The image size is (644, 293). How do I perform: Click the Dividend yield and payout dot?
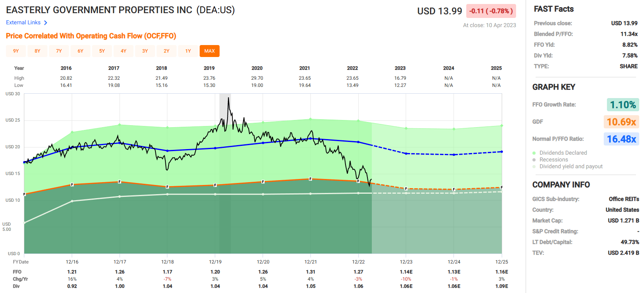click(534, 167)
